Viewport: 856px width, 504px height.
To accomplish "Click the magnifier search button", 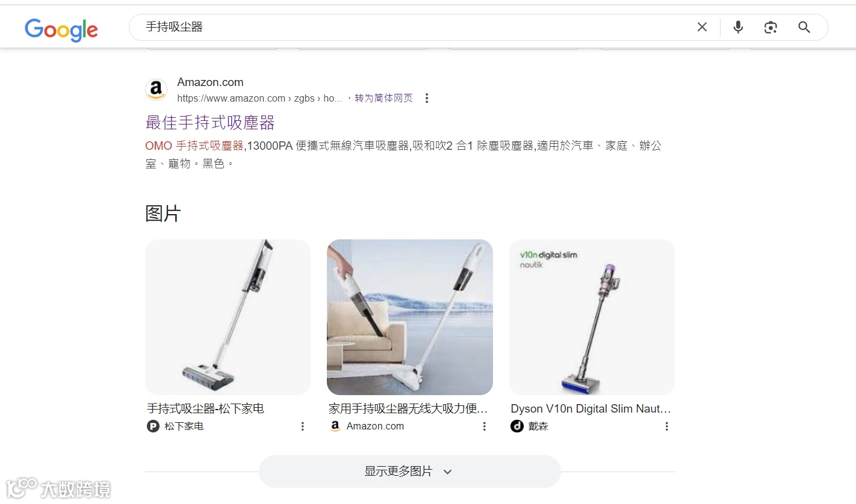I will tap(804, 27).
